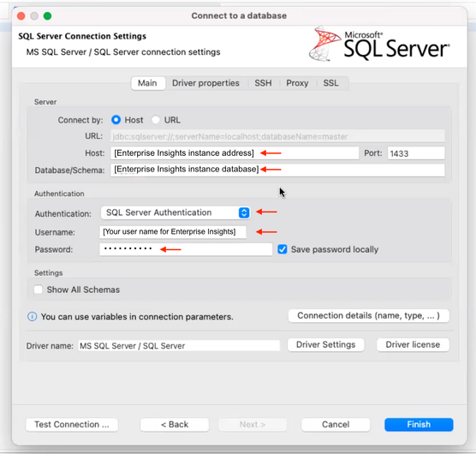Go back with the Back button

pos(175,424)
